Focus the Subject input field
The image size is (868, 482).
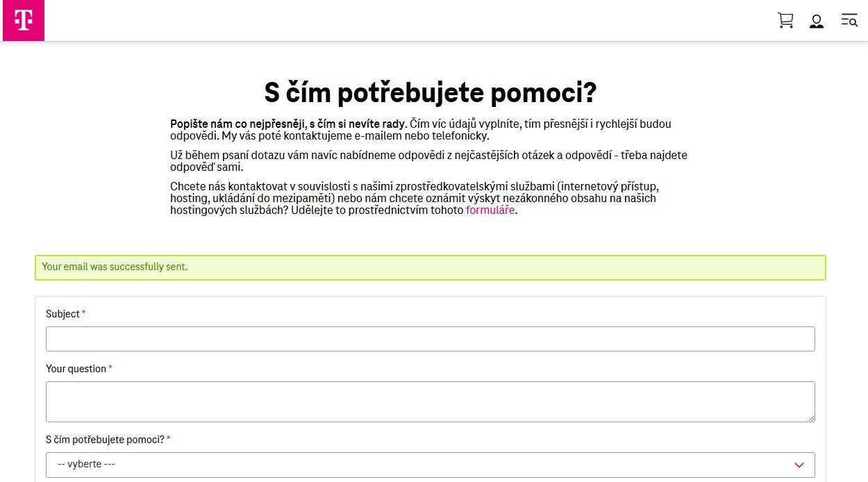click(430, 339)
